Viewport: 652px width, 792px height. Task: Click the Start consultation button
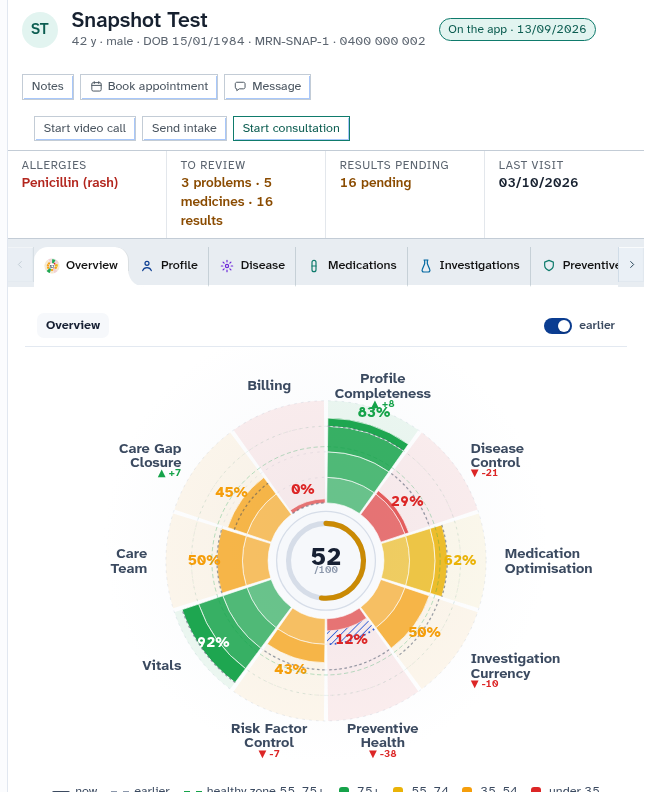pyautogui.click(x=291, y=128)
